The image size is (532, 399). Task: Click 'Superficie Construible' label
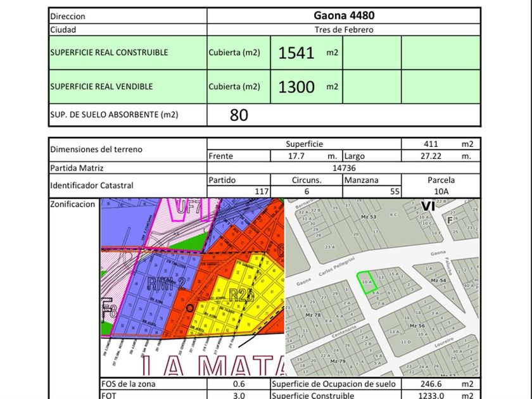(313, 395)
